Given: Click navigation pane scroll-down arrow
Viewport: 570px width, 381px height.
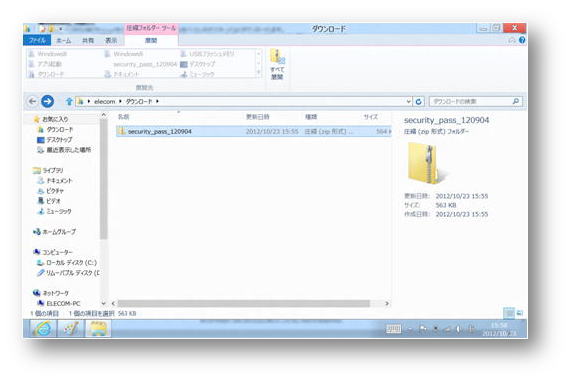Looking at the screenshot, I should pos(104,303).
